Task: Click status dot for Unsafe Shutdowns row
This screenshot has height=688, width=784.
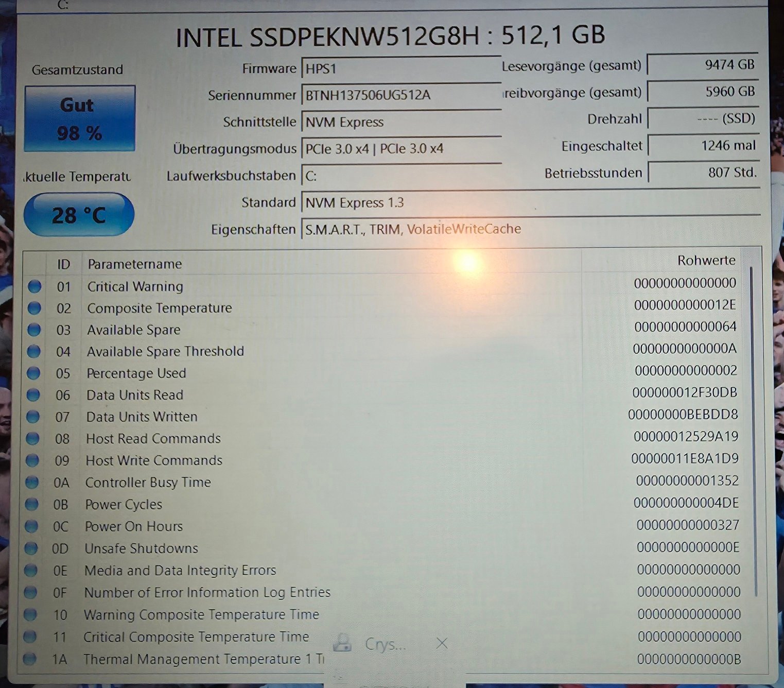Action: 31,548
